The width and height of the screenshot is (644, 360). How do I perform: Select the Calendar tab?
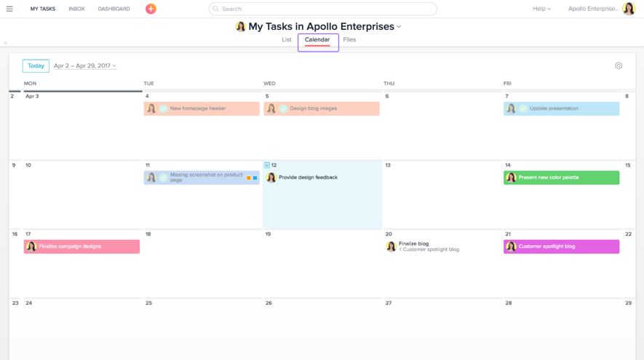tap(317, 40)
